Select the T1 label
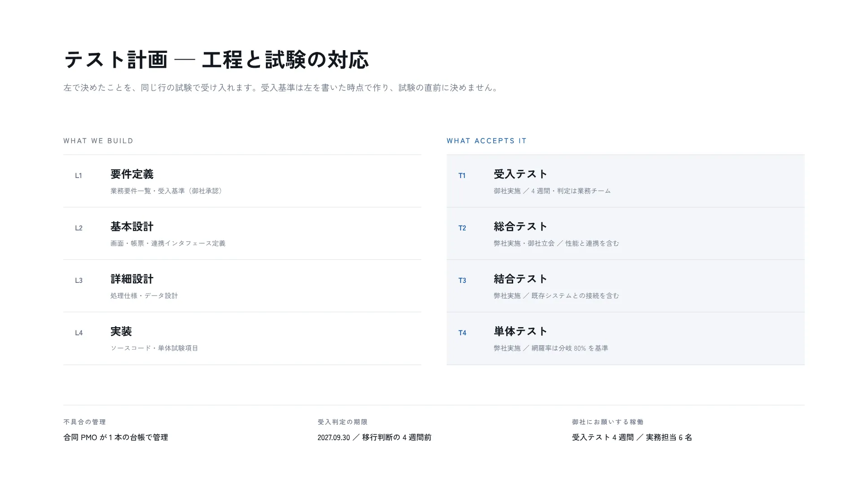868x488 pixels. click(462, 176)
